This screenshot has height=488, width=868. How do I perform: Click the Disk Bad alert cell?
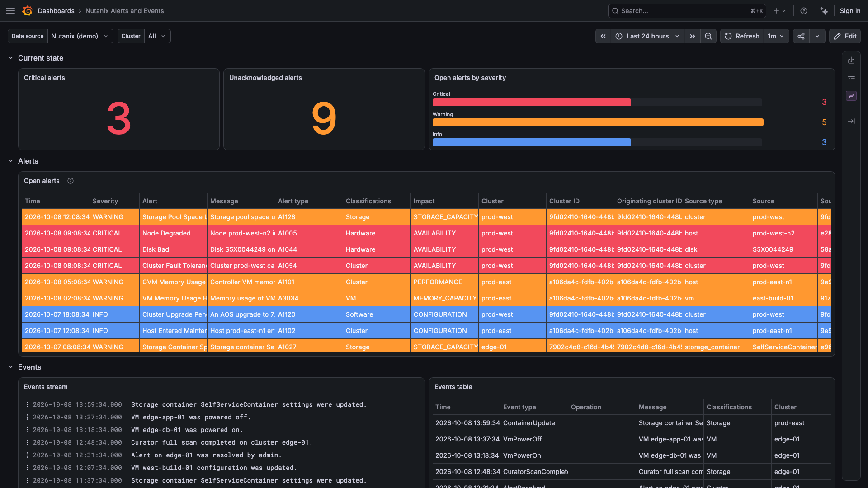(173, 249)
